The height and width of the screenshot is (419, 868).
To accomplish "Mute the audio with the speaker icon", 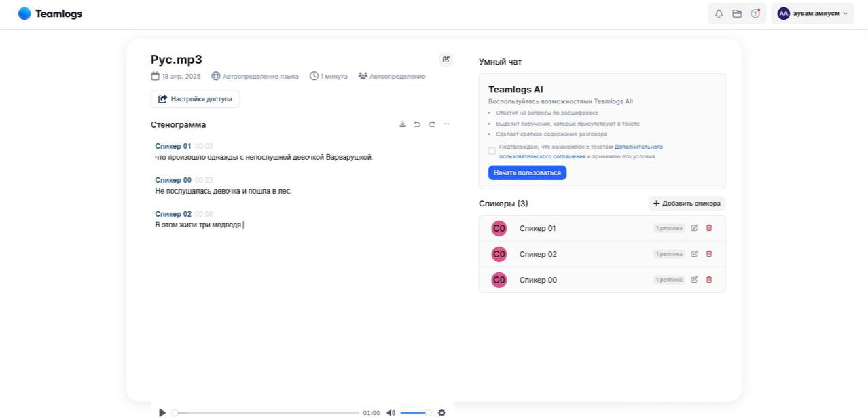I will coord(391,413).
